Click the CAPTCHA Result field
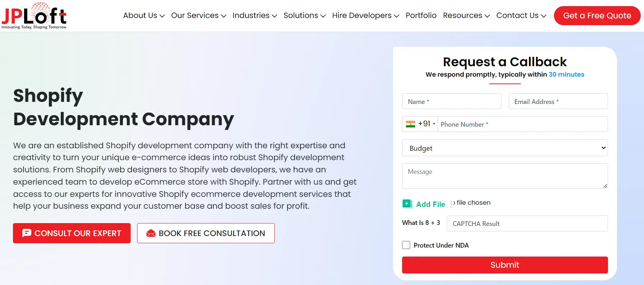 tap(527, 223)
